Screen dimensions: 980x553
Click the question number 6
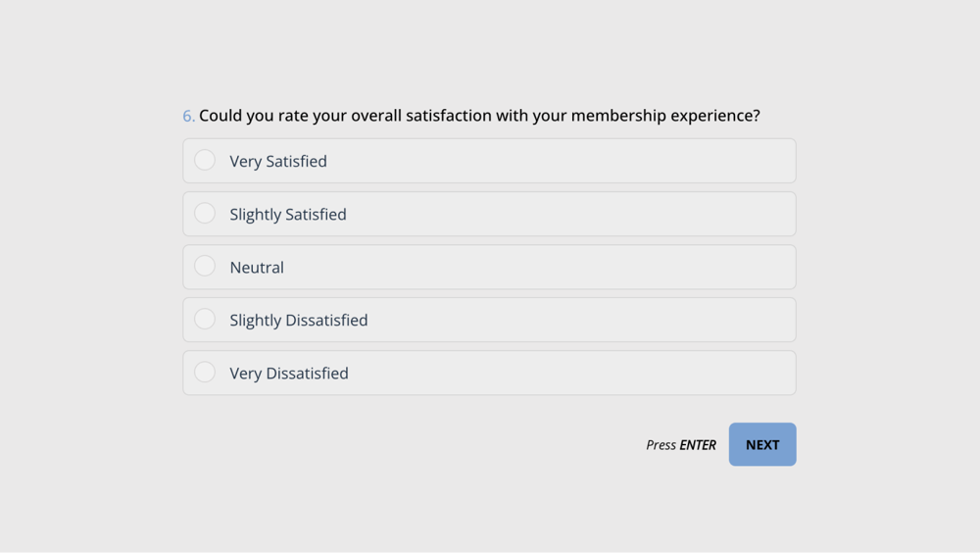click(x=187, y=116)
